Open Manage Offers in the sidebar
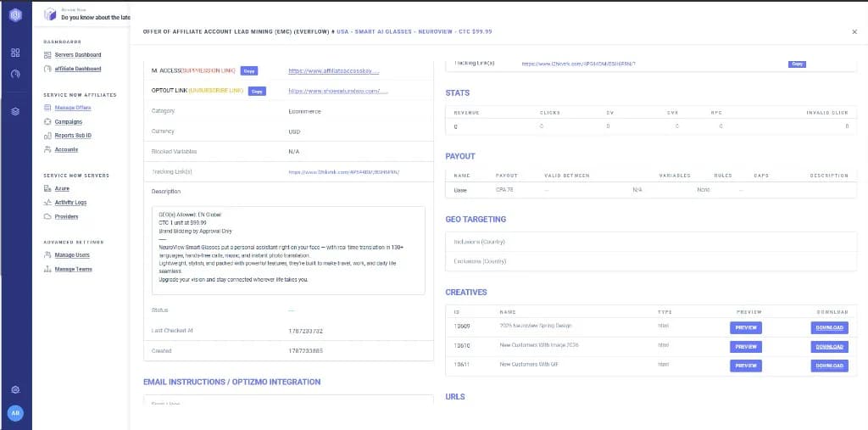The image size is (868, 430). pyautogui.click(x=73, y=108)
